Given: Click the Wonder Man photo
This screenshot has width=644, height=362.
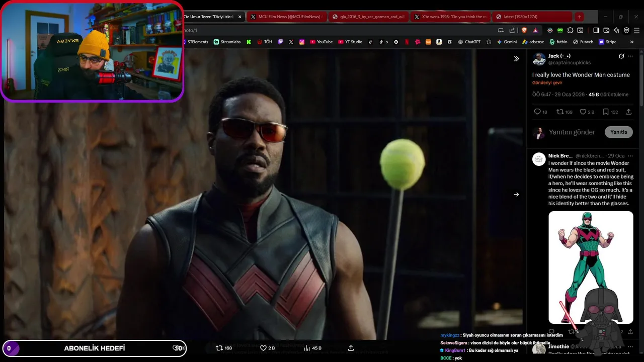Looking at the screenshot, I should (263, 194).
